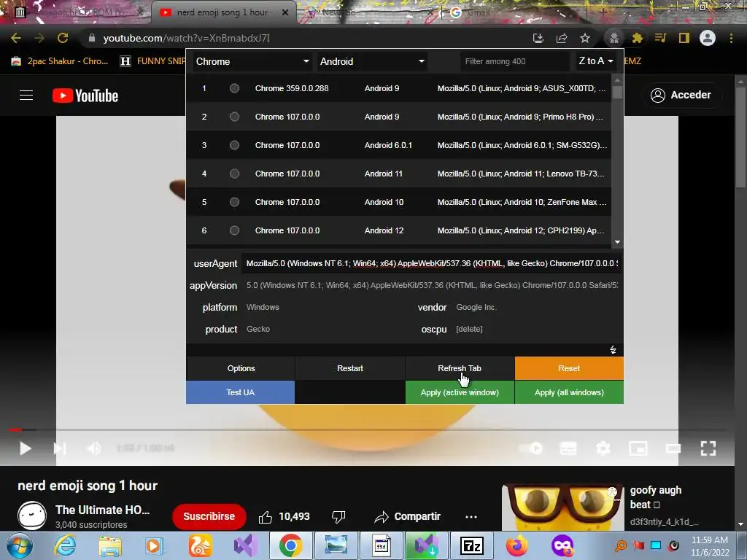Click the oscpu field showing [delete]

[536, 329]
